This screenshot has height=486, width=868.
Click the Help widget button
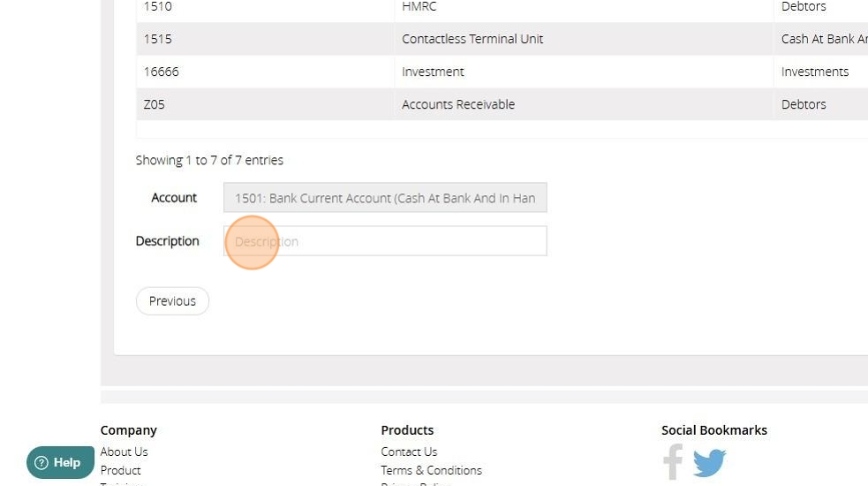(x=60, y=462)
